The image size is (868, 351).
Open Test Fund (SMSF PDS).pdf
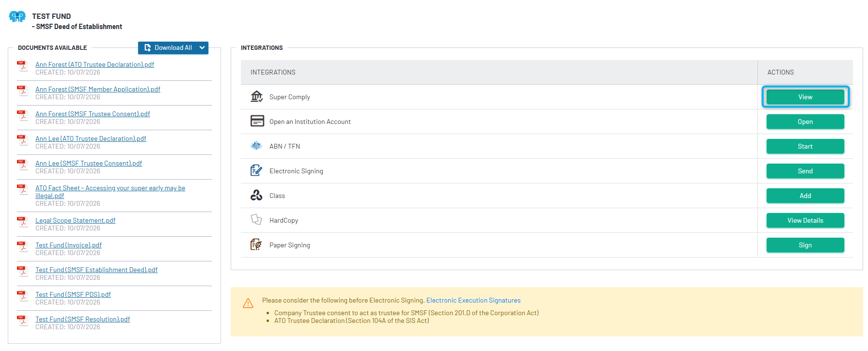tap(73, 294)
